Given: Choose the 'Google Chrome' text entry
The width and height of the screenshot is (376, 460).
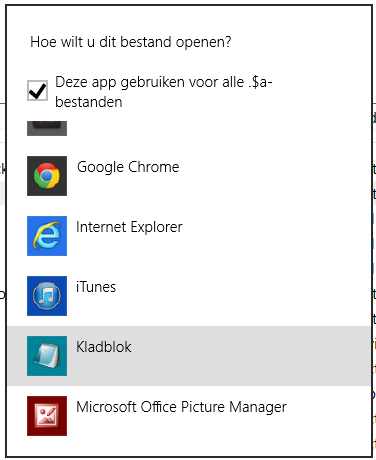Looking at the screenshot, I should 128,167.
